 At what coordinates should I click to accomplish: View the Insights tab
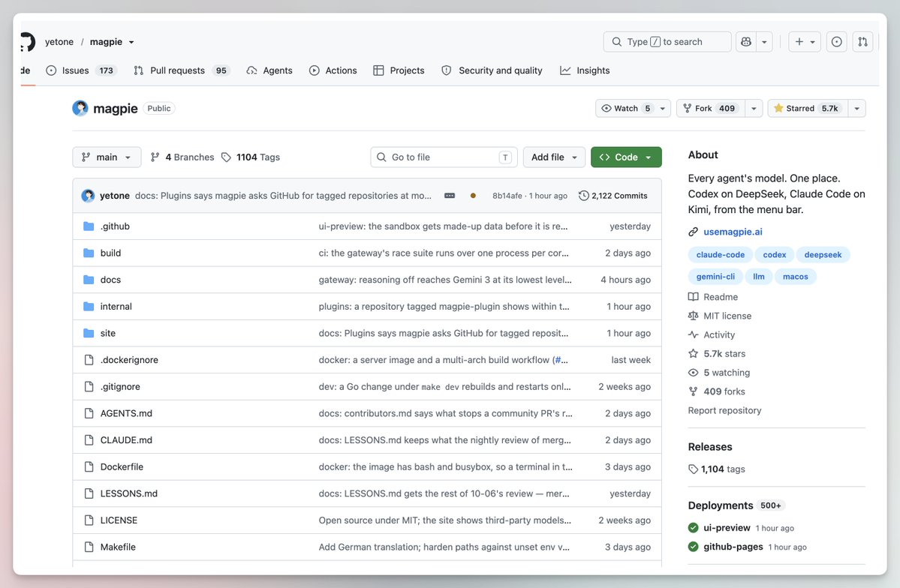click(585, 70)
